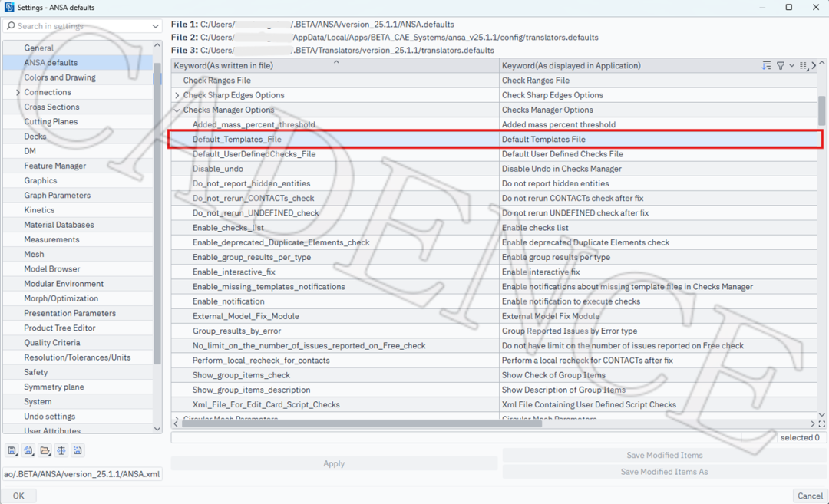Click the OK button

click(18, 496)
